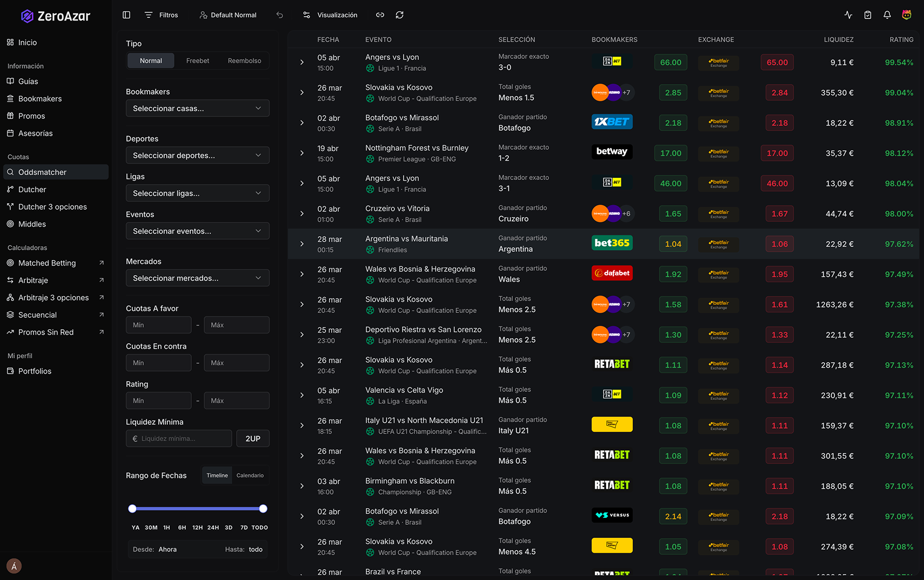Toggle the sidebar panel icon
The height and width of the screenshot is (580, 924).
pos(126,15)
